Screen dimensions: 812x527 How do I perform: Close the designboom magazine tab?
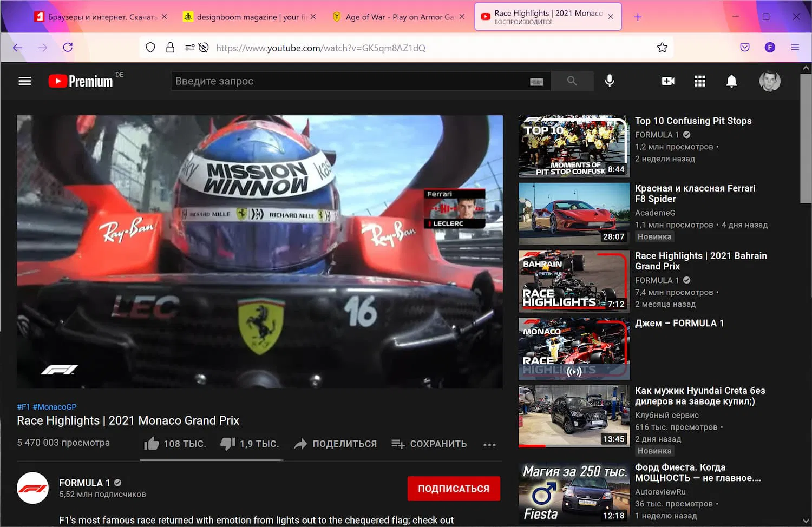click(x=313, y=17)
